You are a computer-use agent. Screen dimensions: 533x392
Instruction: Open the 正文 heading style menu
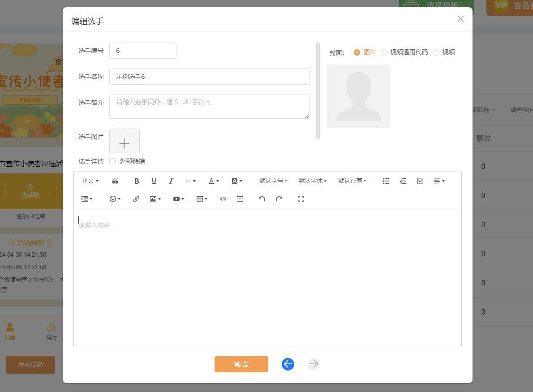90,181
